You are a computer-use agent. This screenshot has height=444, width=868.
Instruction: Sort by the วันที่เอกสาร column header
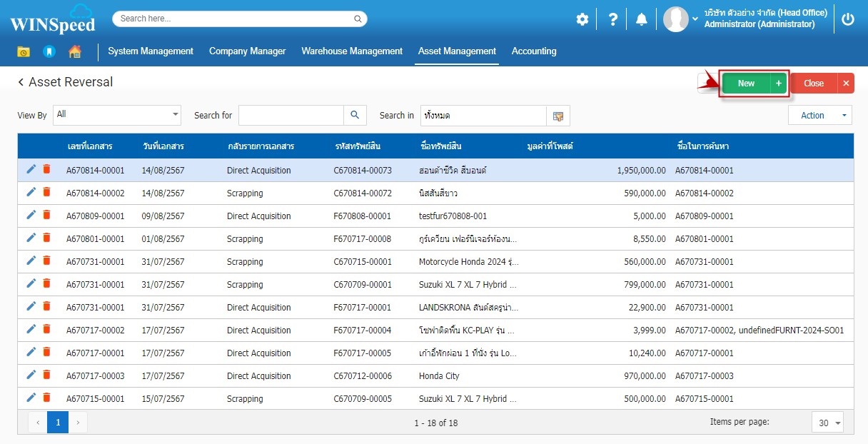point(163,146)
